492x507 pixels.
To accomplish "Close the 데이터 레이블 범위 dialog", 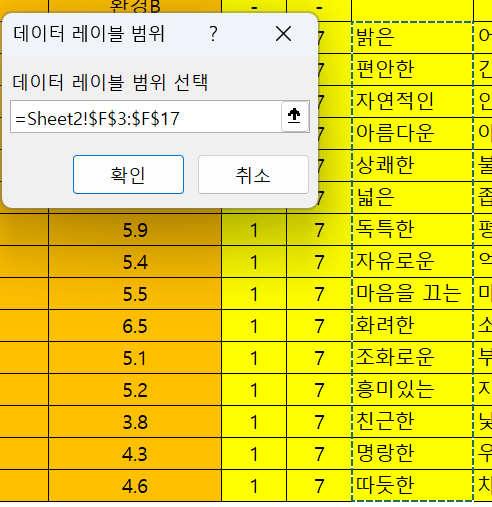I will (x=283, y=34).
